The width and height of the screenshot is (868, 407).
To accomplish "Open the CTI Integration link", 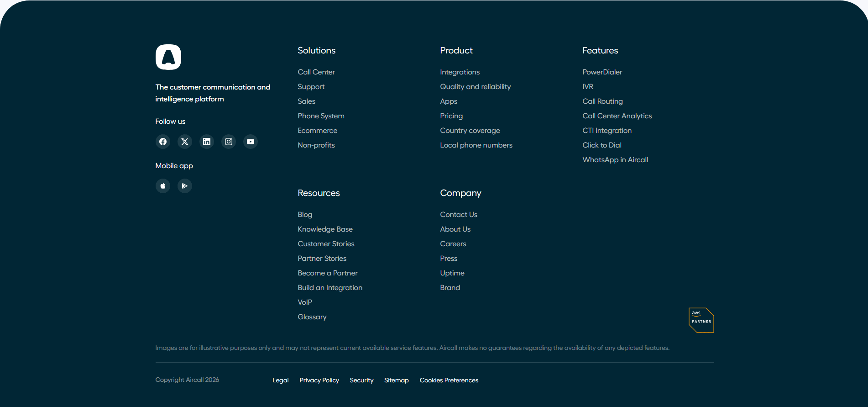I will (607, 131).
